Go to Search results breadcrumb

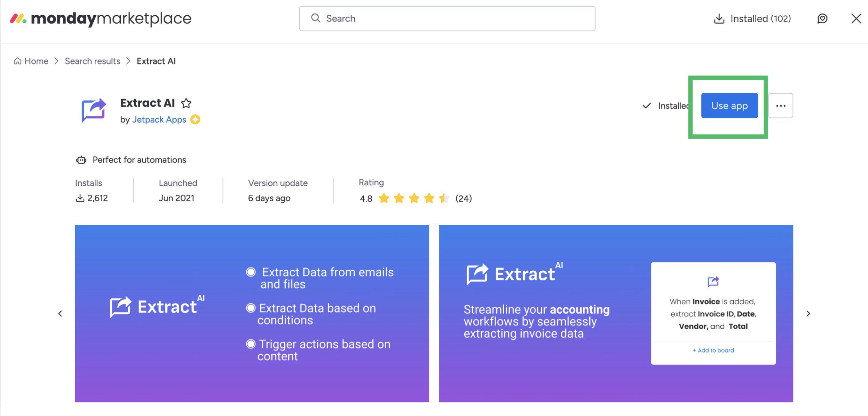click(x=92, y=61)
